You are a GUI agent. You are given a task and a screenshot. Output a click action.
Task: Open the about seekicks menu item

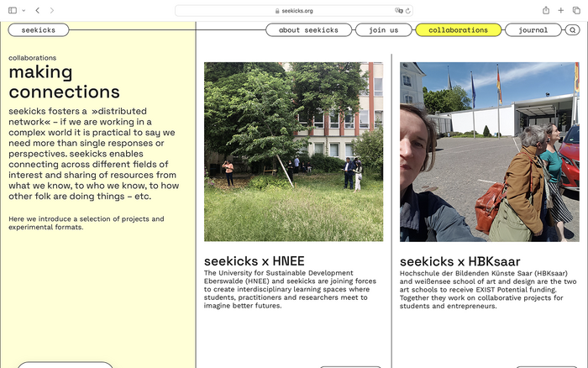[x=308, y=30]
